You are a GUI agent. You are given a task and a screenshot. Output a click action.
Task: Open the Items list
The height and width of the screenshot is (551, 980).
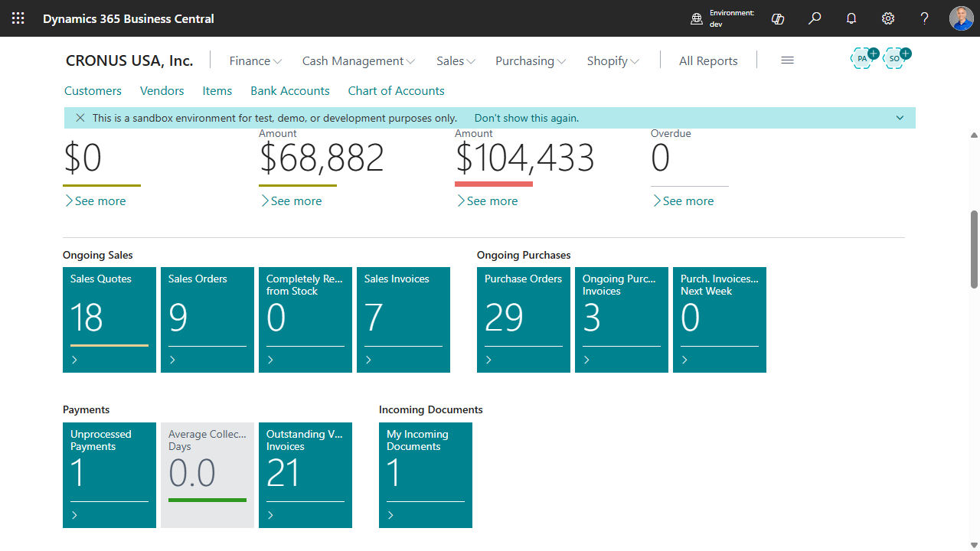pos(217,91)
